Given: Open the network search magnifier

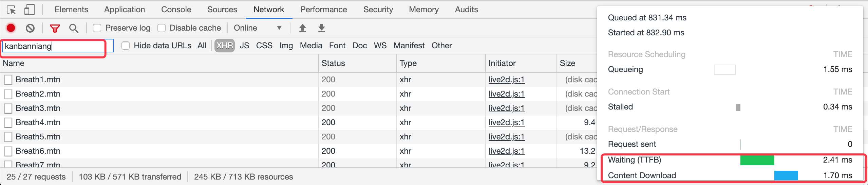Looking at the screenshot, I should point(74,28).
